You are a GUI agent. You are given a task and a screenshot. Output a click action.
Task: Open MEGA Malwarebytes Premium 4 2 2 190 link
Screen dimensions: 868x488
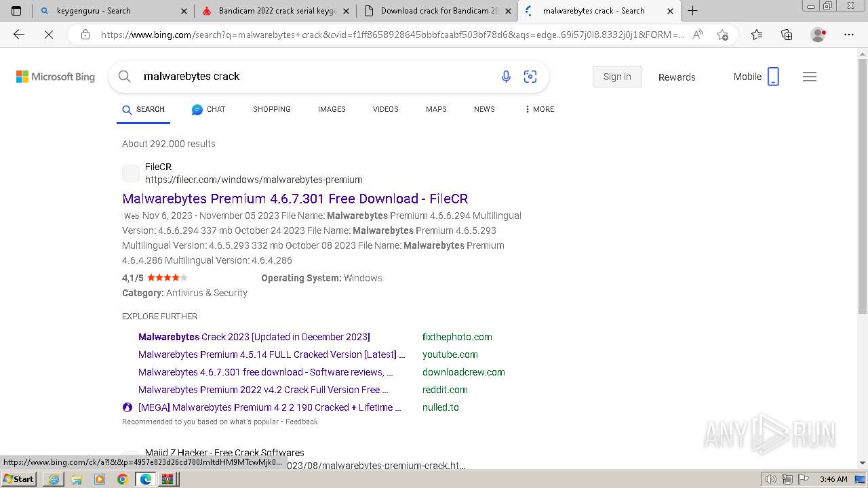click(270, 407)
